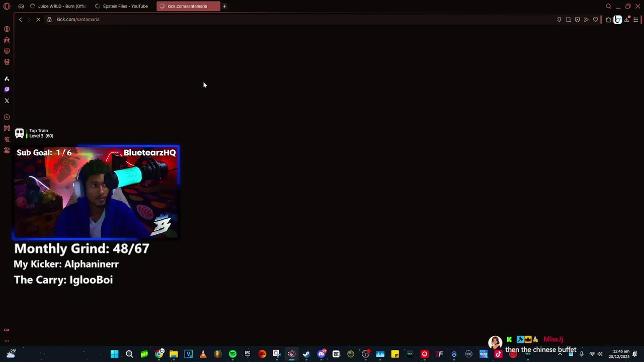The height and width of the screenshot is (362, 644).
Task: View site security lock information
Action: (x=49, y=20)
